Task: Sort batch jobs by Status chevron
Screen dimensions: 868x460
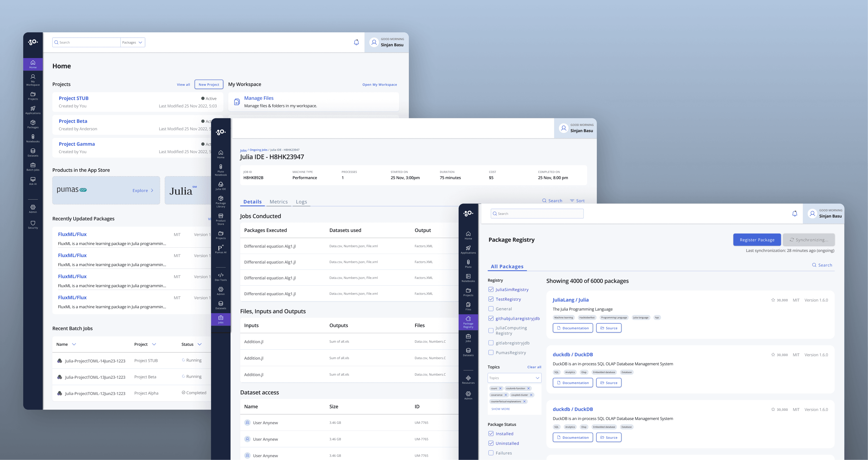Action: tap(200, 344)
